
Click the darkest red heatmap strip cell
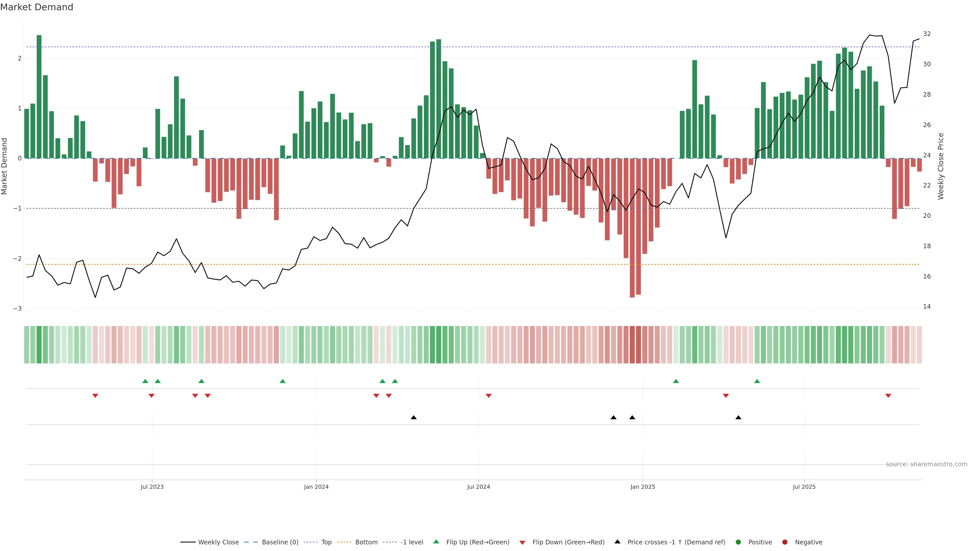point(632,345)
